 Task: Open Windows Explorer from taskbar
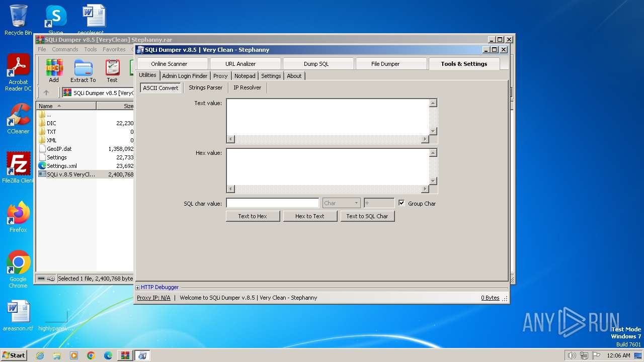click(x=57, y=355)
